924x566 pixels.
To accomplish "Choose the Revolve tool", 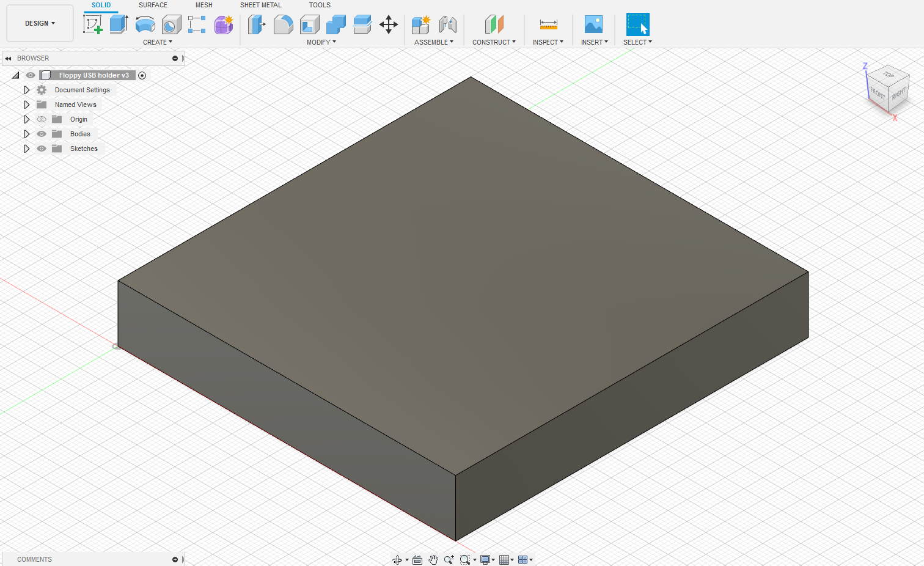I will click(145, 24).
